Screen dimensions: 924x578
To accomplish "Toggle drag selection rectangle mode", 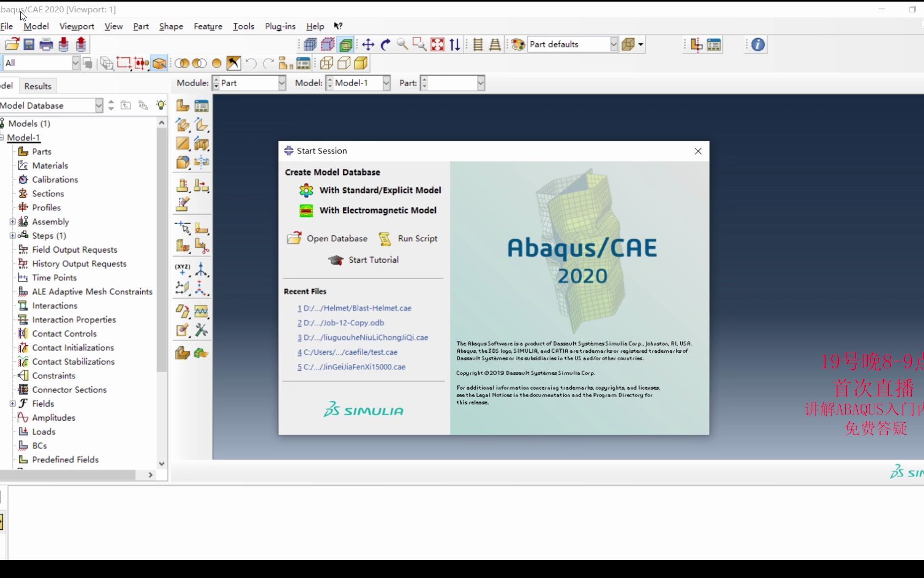I will tap(124, 63).
